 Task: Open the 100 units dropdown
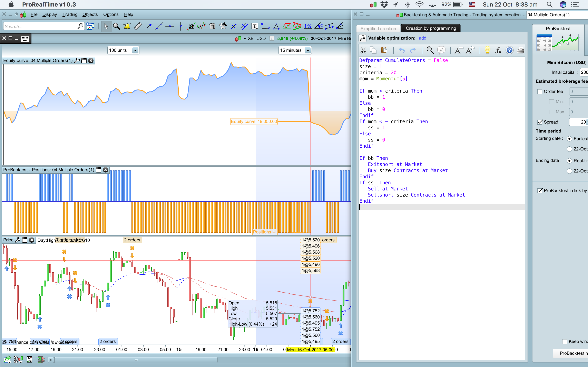(135, 50)
